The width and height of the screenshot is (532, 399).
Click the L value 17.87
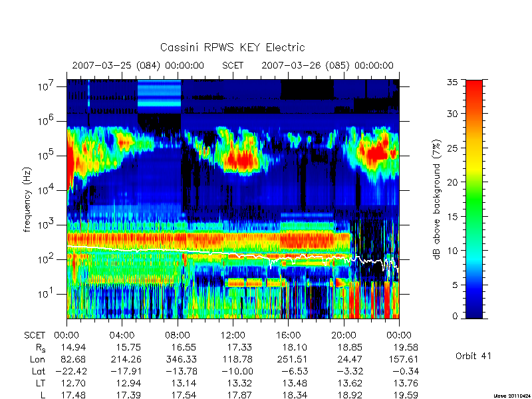239,395
